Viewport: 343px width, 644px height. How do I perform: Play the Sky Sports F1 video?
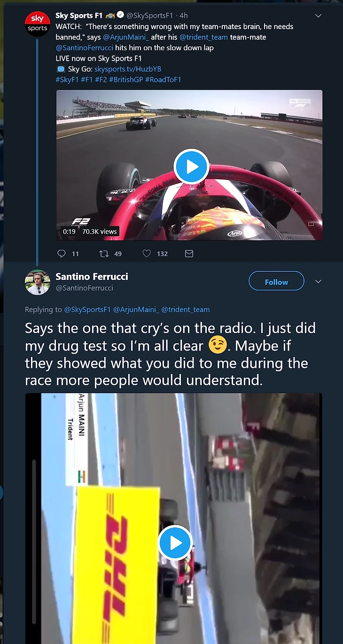tap(191, 167)
